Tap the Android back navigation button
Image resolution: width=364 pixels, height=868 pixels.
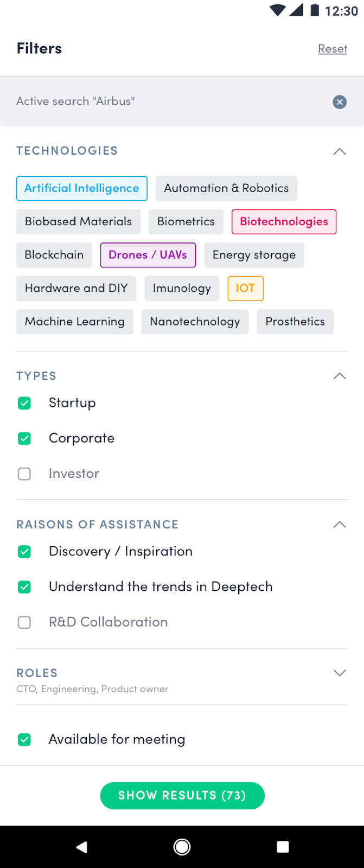[82, 847]
